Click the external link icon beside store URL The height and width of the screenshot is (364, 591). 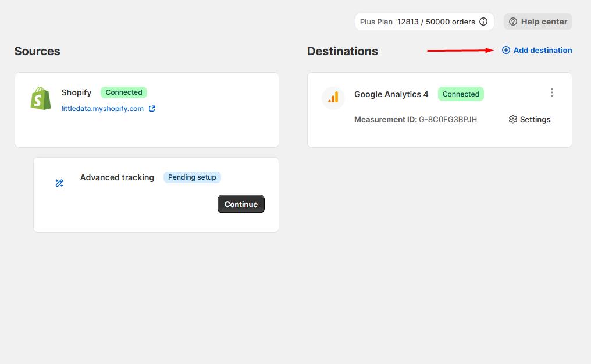(x=152, y=109)
